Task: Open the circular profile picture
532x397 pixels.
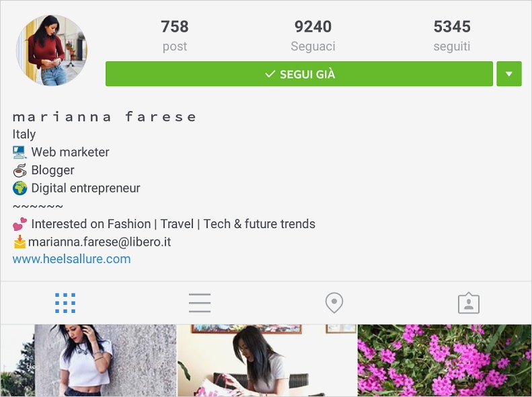Action: click(x=52, y=50)
